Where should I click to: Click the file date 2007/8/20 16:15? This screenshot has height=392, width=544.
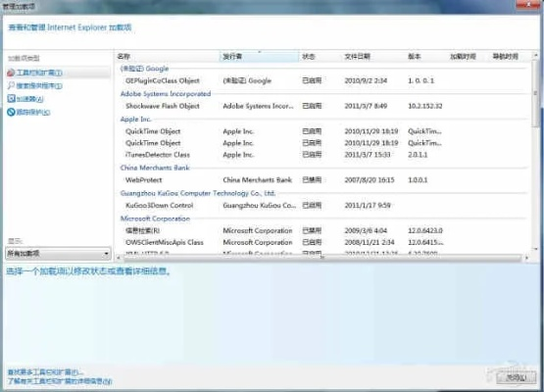370,179
